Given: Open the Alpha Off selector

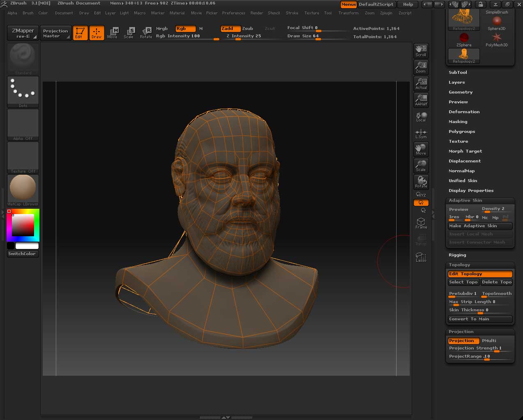Looking at the screenshot, I should (23, 124).
